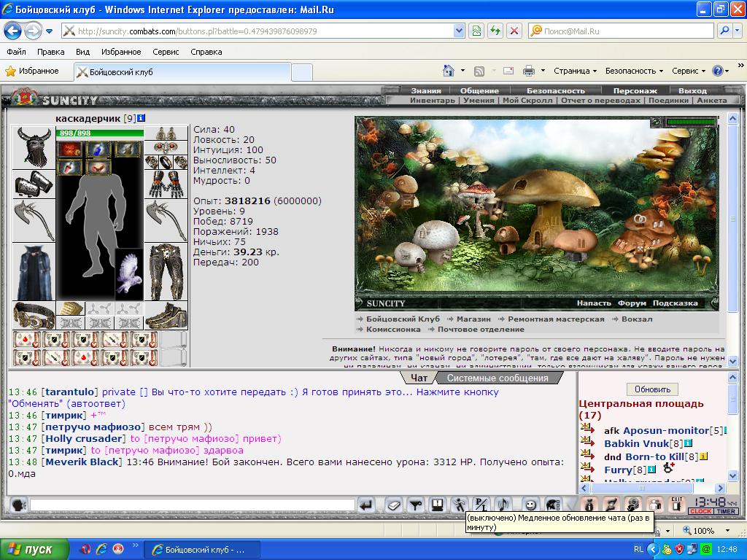Image resolution: width=747 pixels, height=560 pixels.
Task: Click the green progress bar above city image
Action: coord(691,122)
